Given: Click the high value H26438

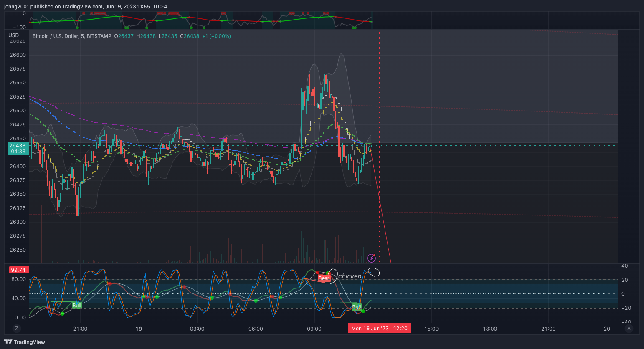Looking at the screenshot, I should [x=146, y=36].
